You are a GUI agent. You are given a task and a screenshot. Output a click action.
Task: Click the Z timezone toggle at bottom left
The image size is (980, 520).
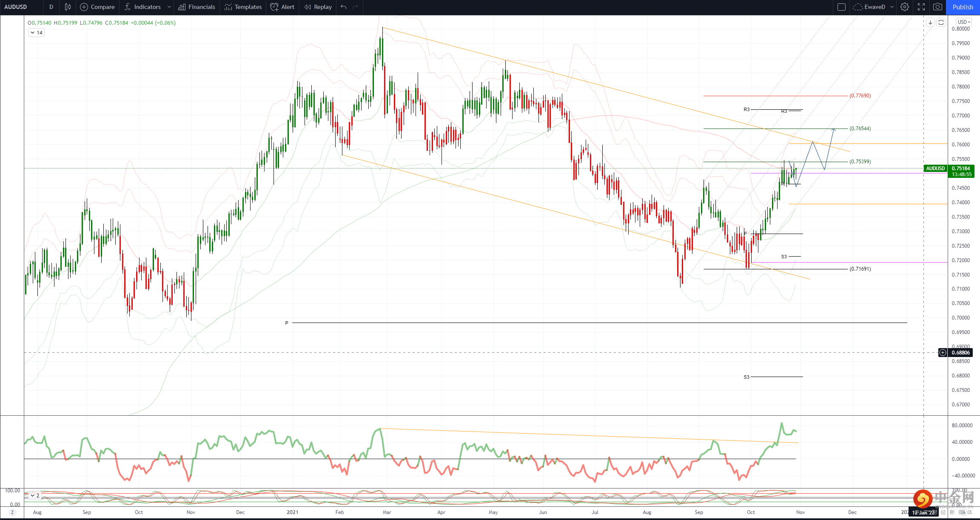coord(12,512)
